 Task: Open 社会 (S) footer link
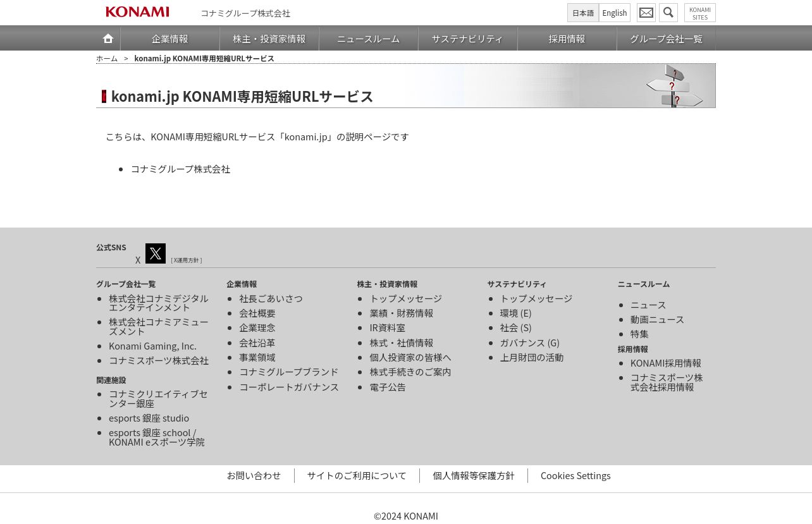pos(516,327)
